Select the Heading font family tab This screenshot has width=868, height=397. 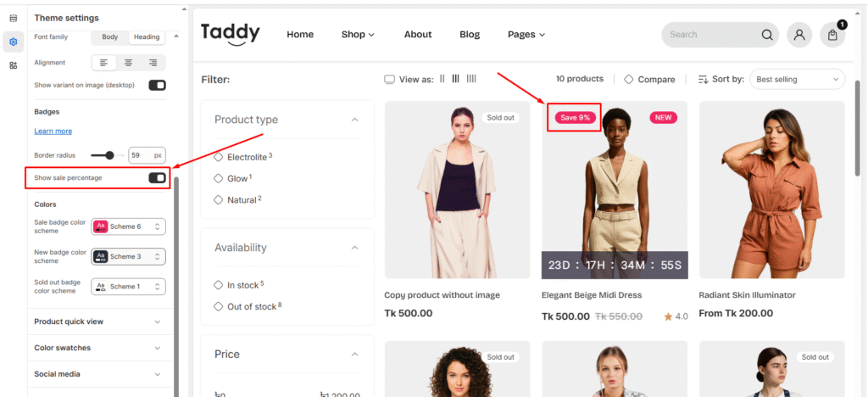[146, 37]
